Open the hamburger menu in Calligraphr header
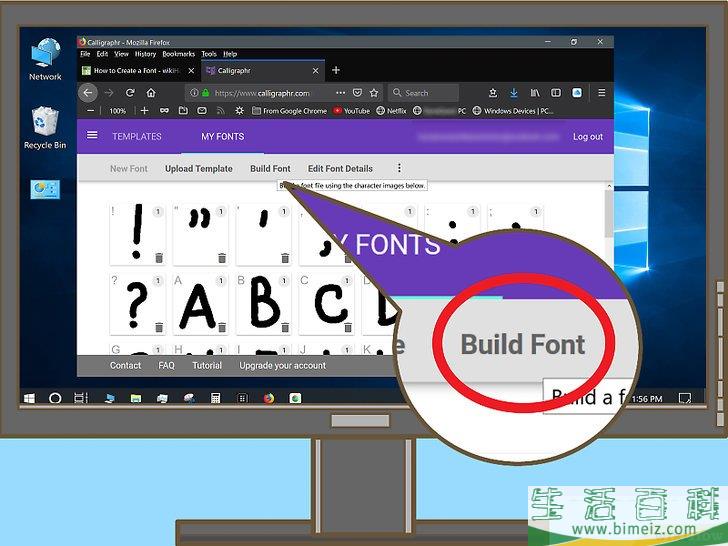Screen dimensions: 728x546 [x=92, y=135]
